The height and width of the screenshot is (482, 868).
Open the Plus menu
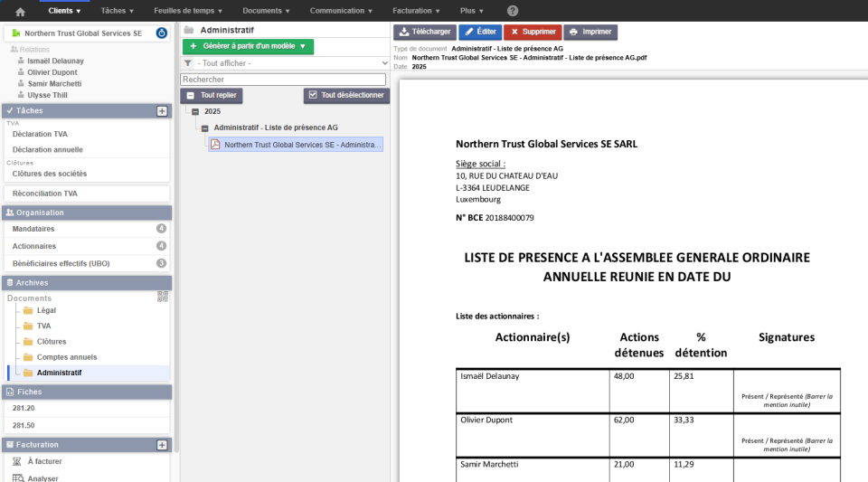tap(472, 11)
